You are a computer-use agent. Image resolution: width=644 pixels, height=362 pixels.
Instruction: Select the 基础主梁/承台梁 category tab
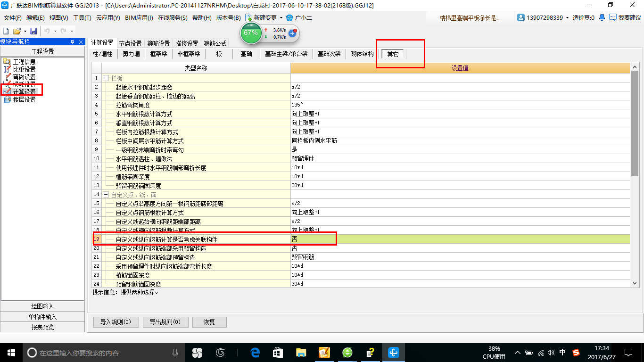286,54
